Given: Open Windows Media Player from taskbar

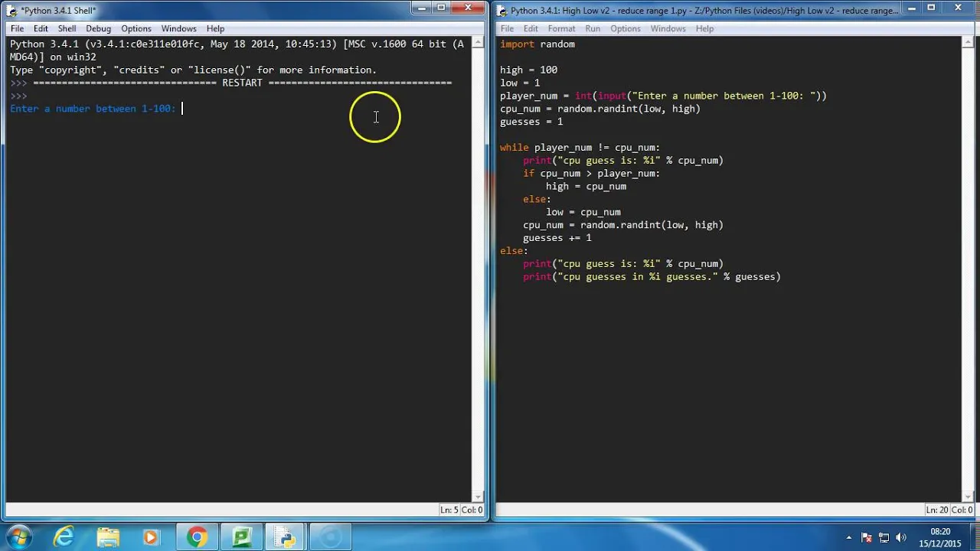Looking at the screenshot, I should (151, 537).
